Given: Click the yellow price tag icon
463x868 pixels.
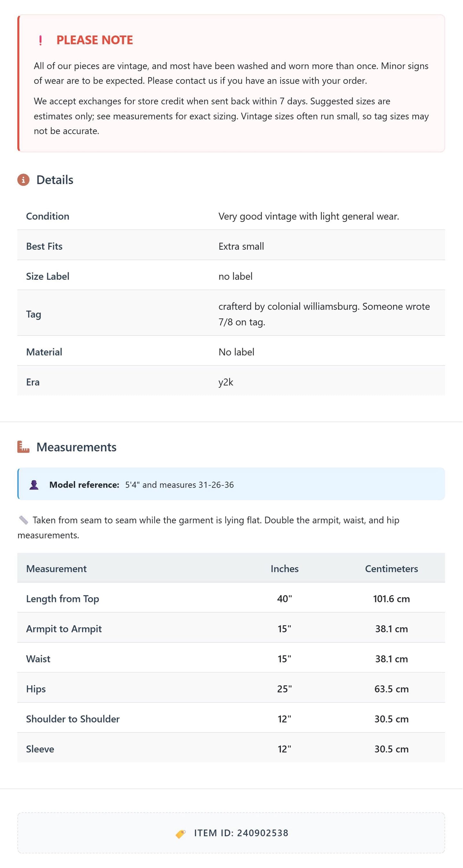Looking at the screenshot, I should [180, 833].
